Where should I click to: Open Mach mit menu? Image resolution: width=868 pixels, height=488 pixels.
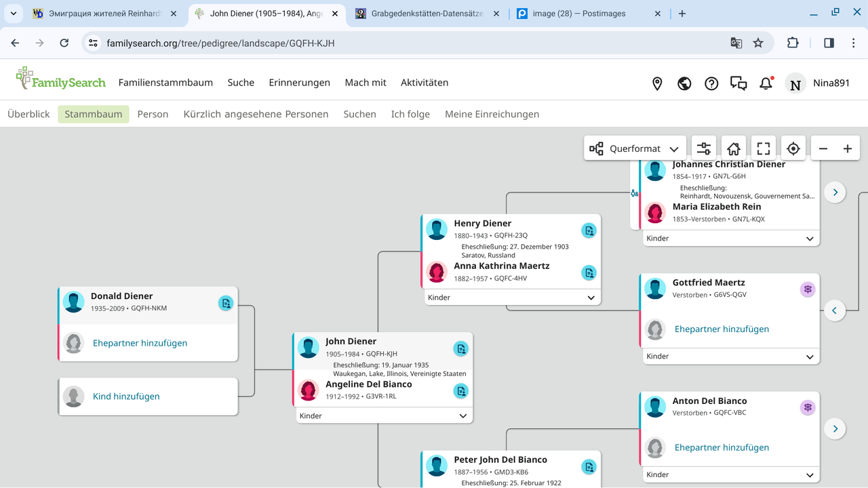pos(366,83)
